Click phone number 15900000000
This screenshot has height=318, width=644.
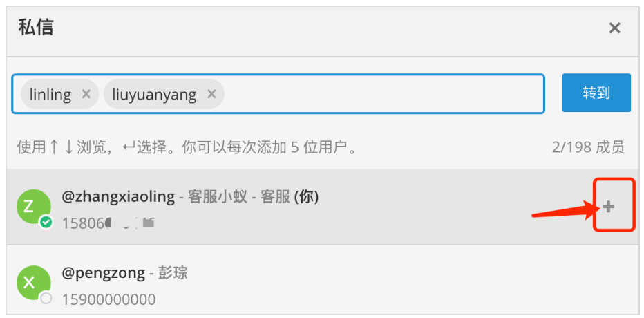(109, 299)
